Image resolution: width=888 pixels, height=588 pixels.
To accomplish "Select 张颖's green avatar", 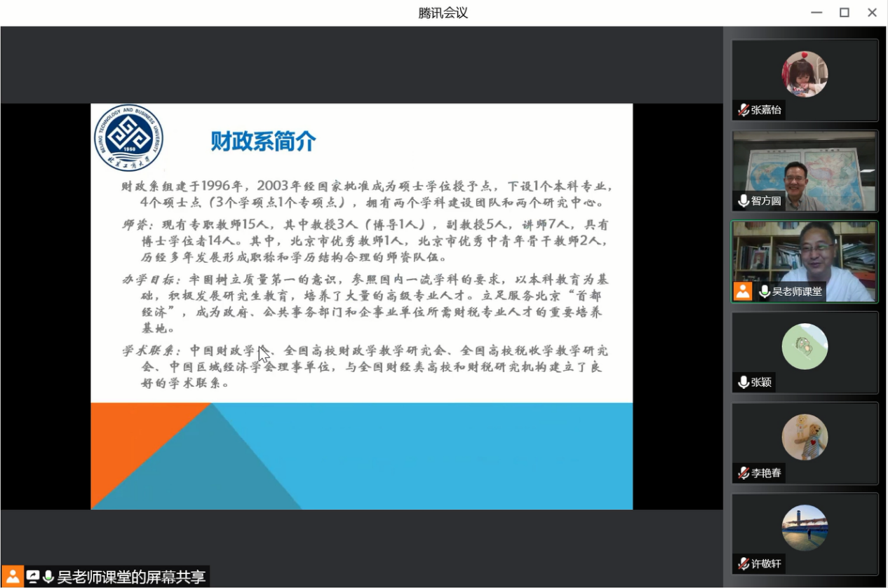I will click(805, 346).
